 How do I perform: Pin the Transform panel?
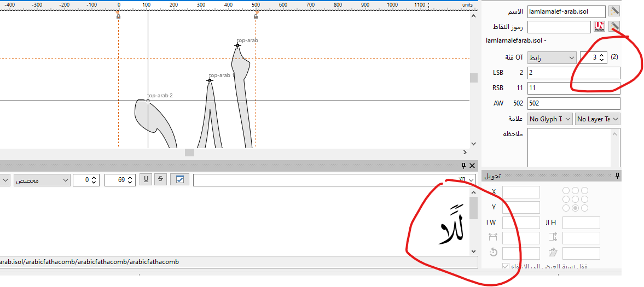617,176
